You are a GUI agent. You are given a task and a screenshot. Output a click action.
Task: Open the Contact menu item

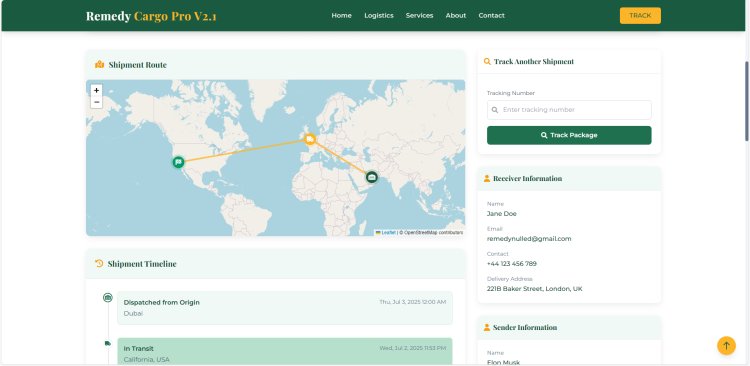[x=492, y=15]
